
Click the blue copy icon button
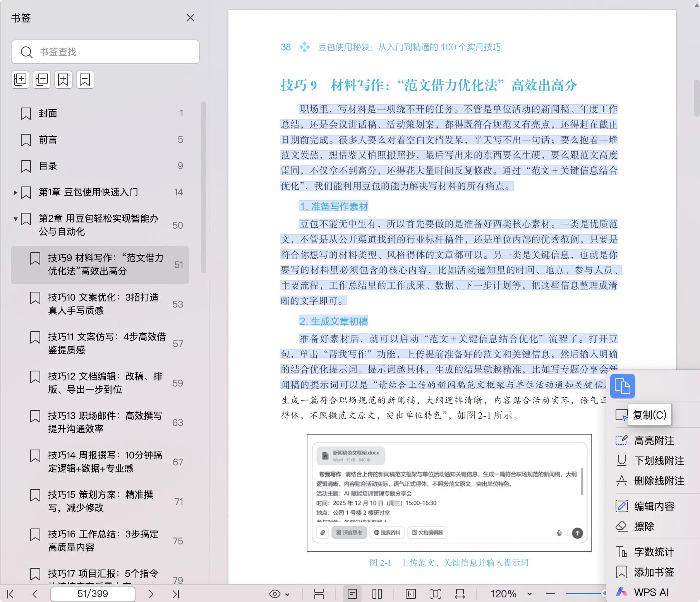click(x=623, y=386)
